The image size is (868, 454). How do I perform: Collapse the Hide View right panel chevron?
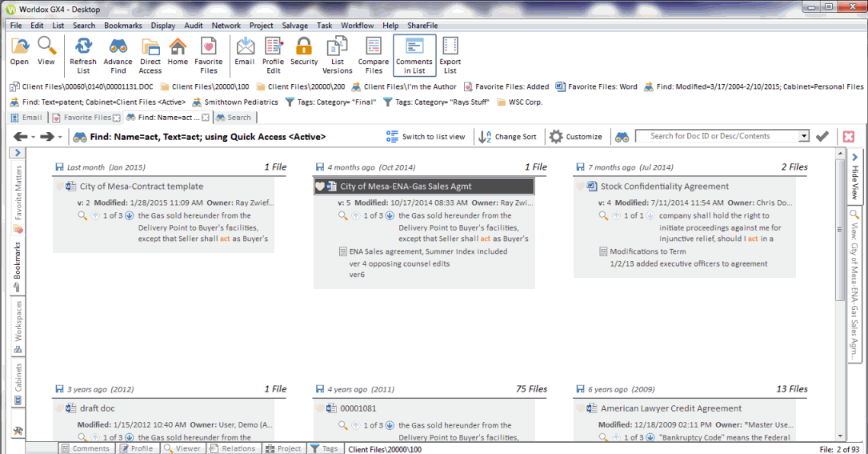[x=854, y=158]
